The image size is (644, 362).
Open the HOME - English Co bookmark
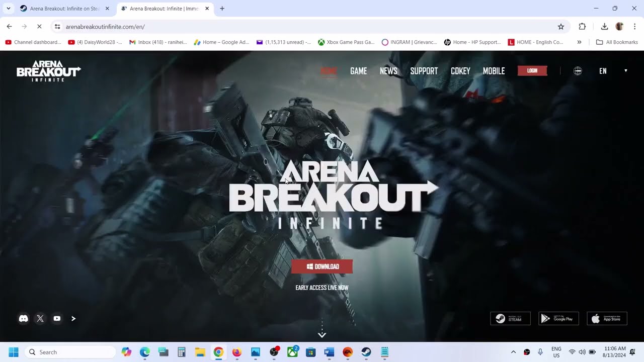[536, 42]
